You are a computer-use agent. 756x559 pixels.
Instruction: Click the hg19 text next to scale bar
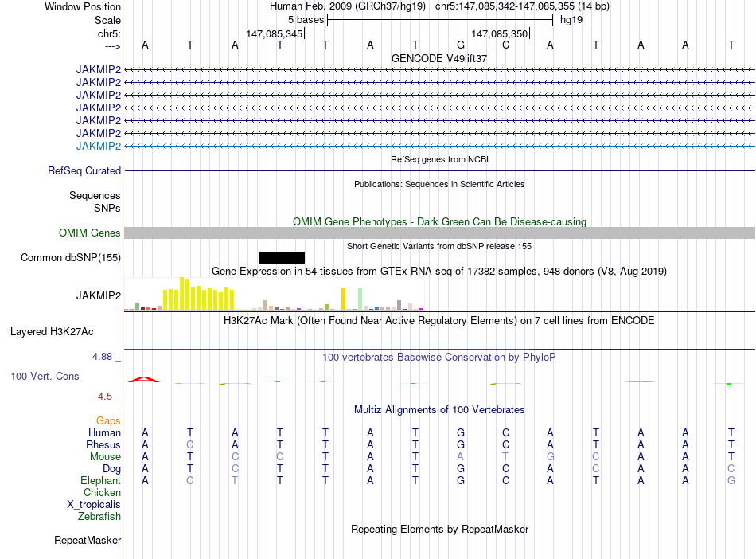click(x=571, y=20)
